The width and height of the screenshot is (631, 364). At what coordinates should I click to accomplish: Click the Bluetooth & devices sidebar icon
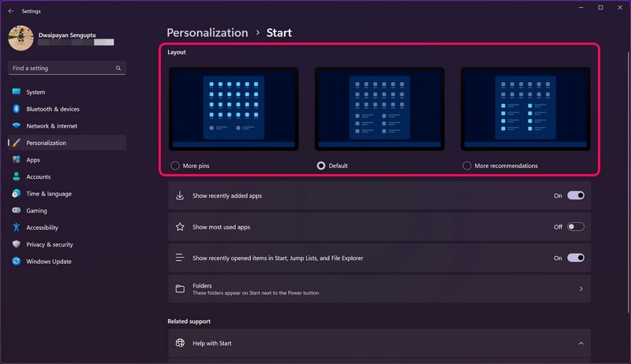click(16, 109)
